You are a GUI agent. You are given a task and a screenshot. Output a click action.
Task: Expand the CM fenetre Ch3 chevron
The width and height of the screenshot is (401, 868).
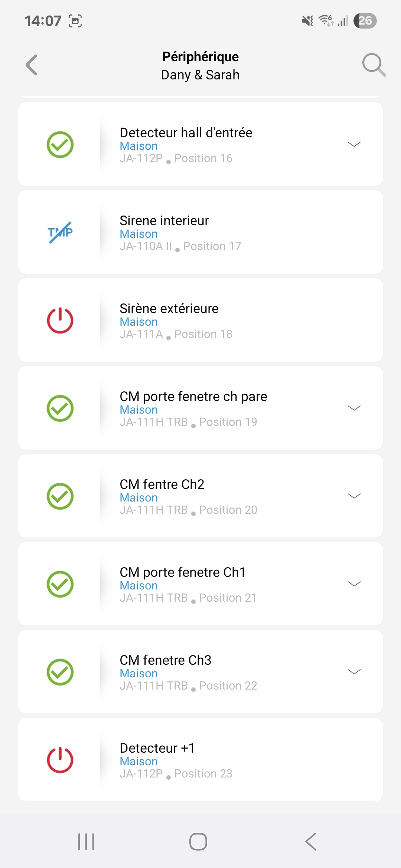click(x=354, y=672)
